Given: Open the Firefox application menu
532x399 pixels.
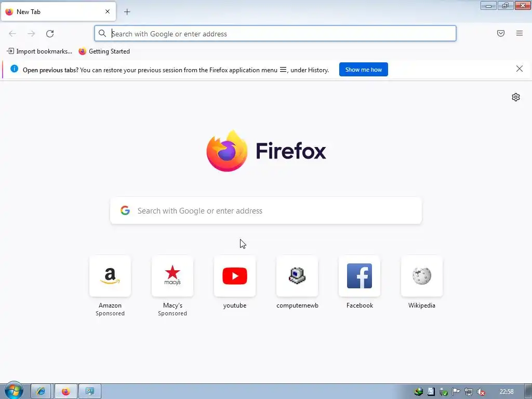Looking at the screenshot, I should point(520,33).
